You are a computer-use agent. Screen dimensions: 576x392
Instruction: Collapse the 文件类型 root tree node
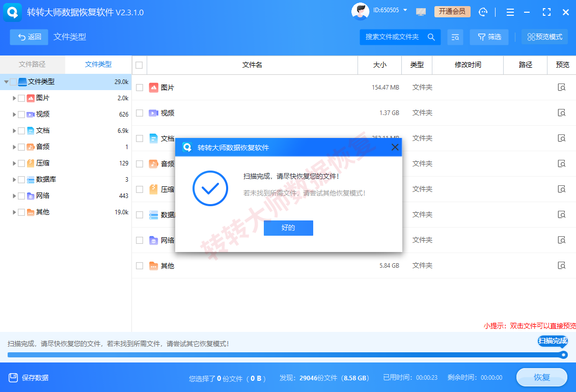6,82
